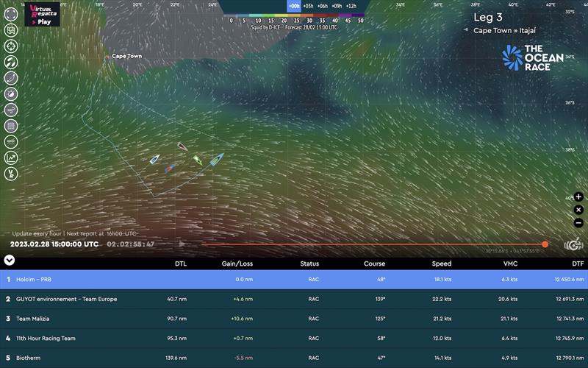Click The Ocean Race logo
Screen dimensions: 588x368
coord(532,58)
